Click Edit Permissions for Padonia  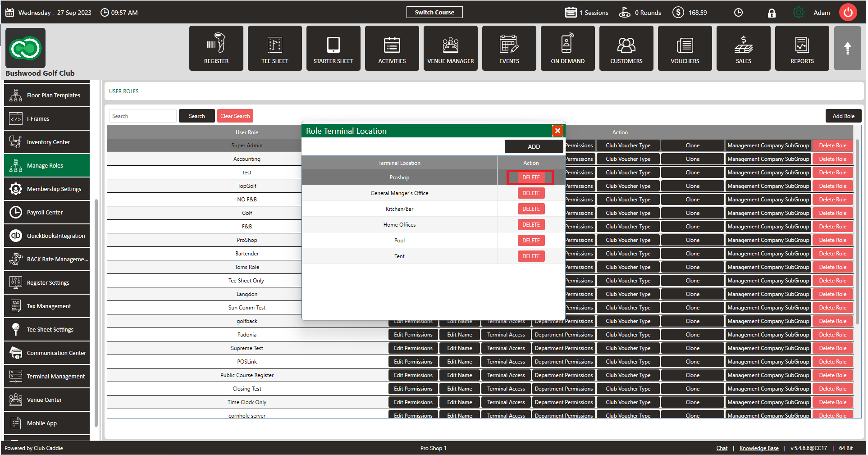pos(413,335)
